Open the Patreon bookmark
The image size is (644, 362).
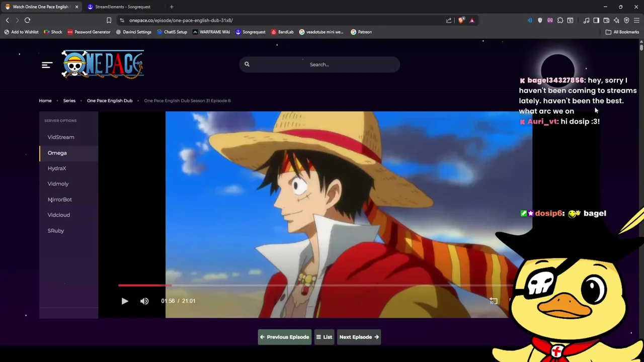point(361,32)
